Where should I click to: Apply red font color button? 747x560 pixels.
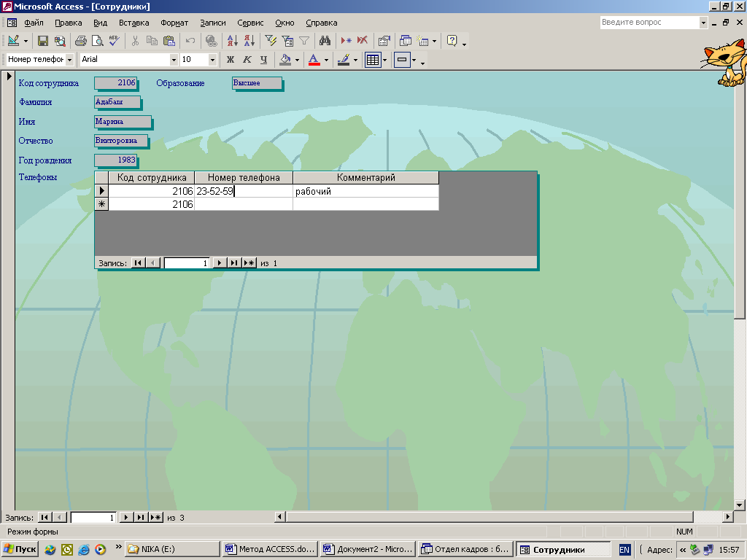(314, 60)
